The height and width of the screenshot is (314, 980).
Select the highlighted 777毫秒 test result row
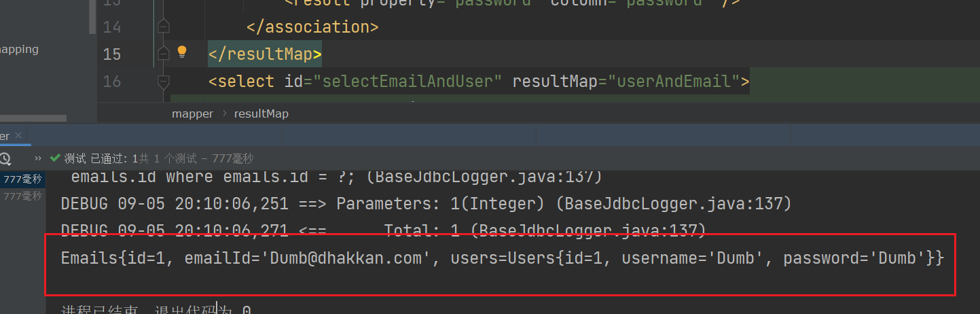pyautogui.click(x=22, y=179)
